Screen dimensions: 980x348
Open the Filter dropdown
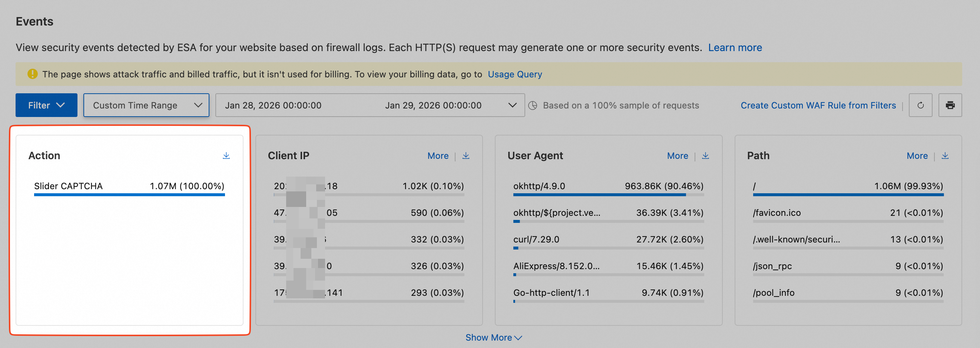pos(46,105)
